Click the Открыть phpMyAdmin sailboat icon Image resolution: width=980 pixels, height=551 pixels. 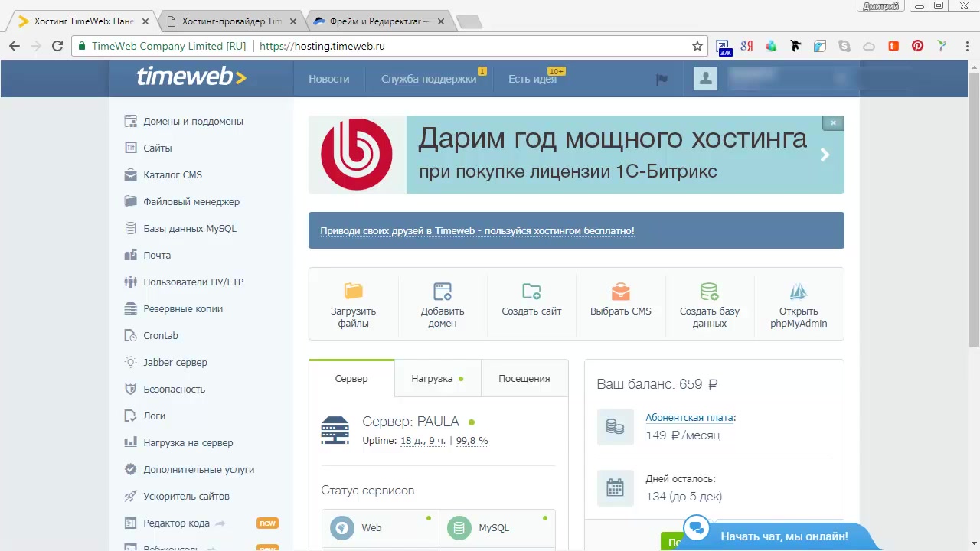pyautogui.click(x=799, y=291)
